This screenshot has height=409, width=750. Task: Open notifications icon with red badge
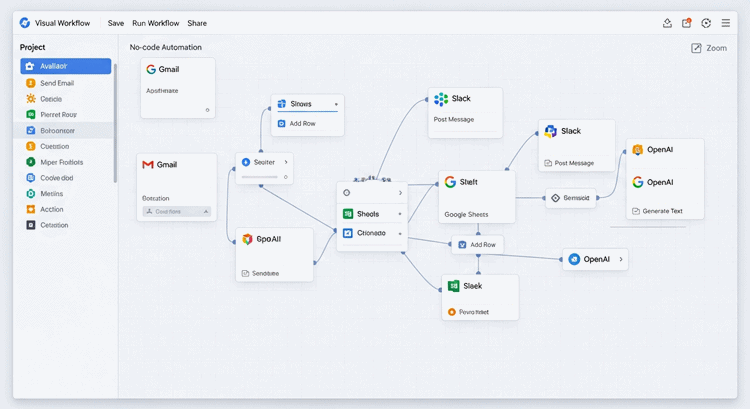(x=686, y=23)
